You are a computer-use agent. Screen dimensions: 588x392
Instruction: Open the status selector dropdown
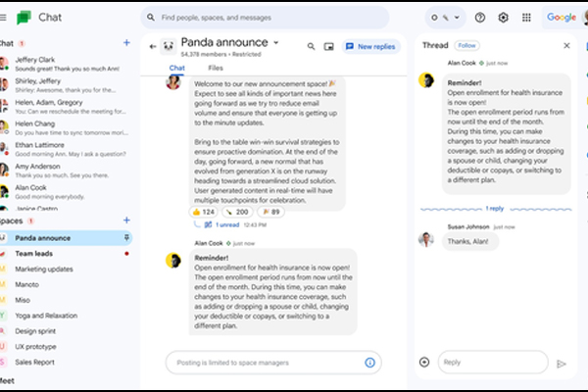coord(446,18)
